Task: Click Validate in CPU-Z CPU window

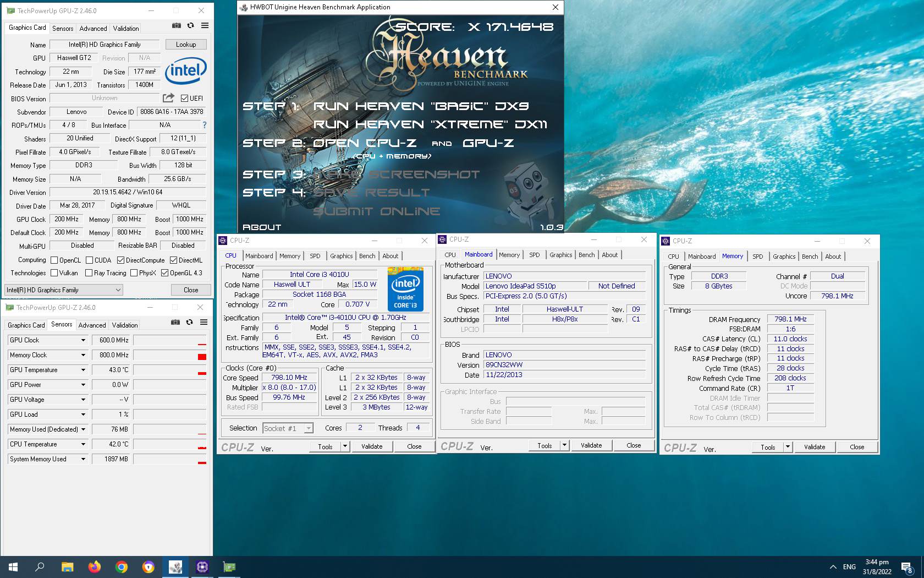Action: (x=372, y=446)
